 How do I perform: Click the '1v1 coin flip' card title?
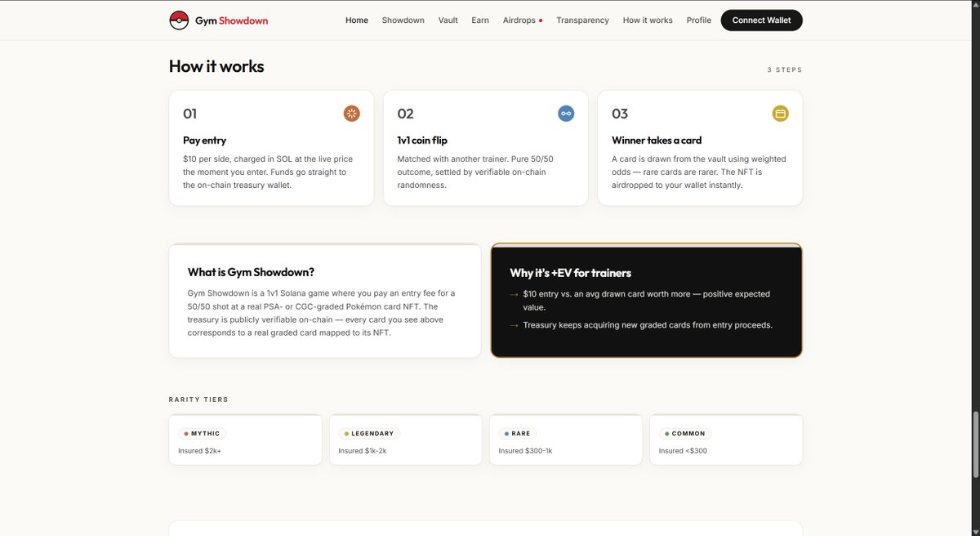[x=422, y=141]
